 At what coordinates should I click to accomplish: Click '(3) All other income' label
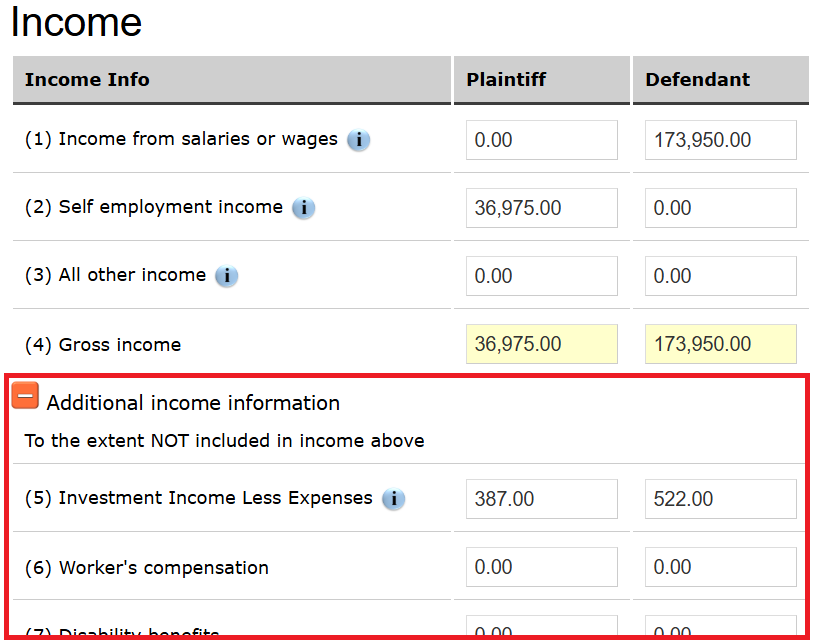[x=116, y=275]
